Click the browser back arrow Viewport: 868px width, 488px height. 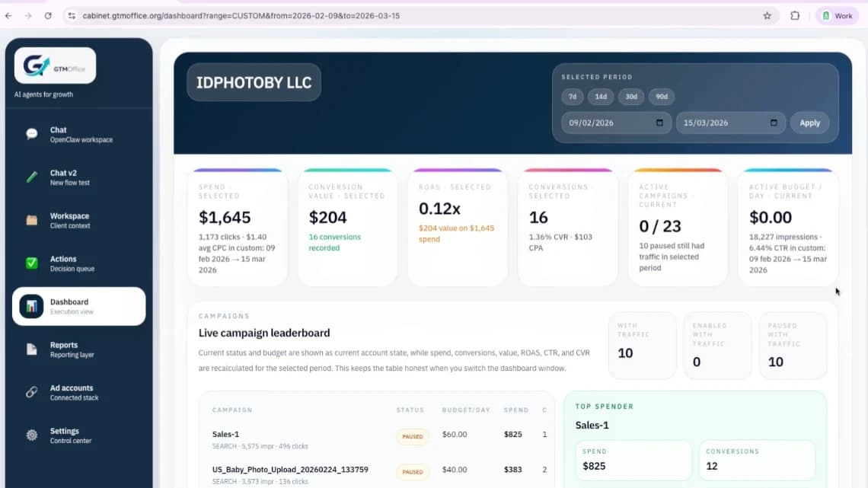tap(8, 15)
